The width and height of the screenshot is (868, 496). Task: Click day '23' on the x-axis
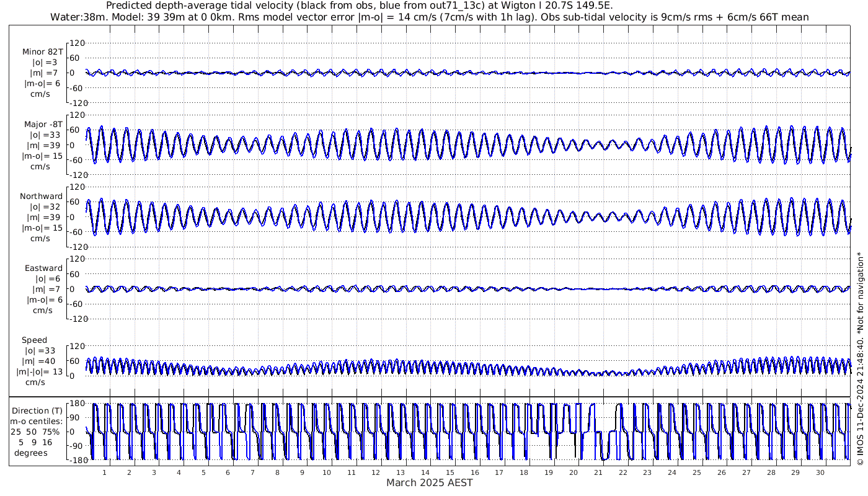click(x=647, y=472)
